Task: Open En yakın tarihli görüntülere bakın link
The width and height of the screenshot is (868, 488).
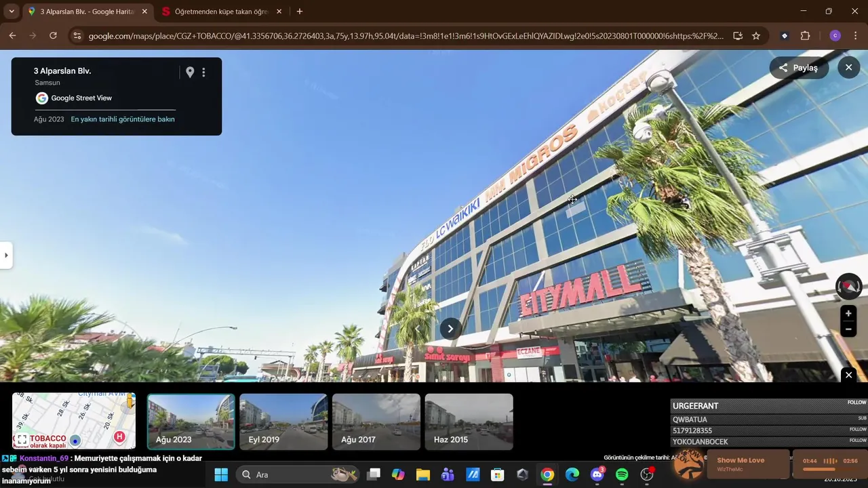Action: coord(123,119)
